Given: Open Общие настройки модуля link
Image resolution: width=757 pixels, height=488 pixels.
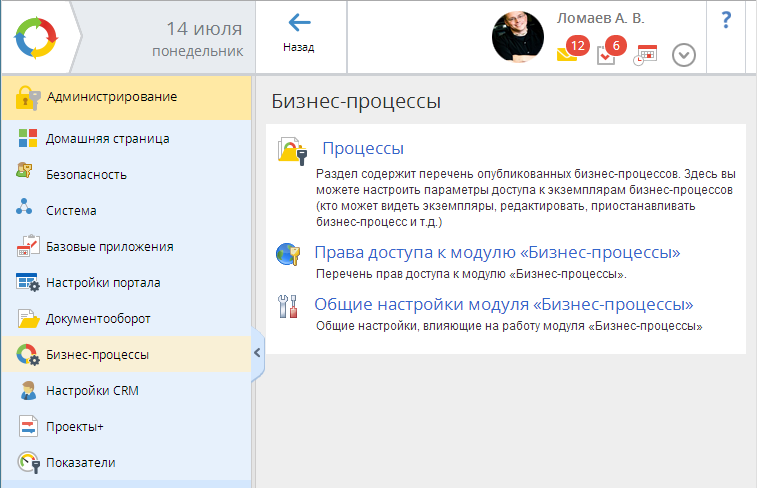Looking at the screenshot, I should pos(503,305).
